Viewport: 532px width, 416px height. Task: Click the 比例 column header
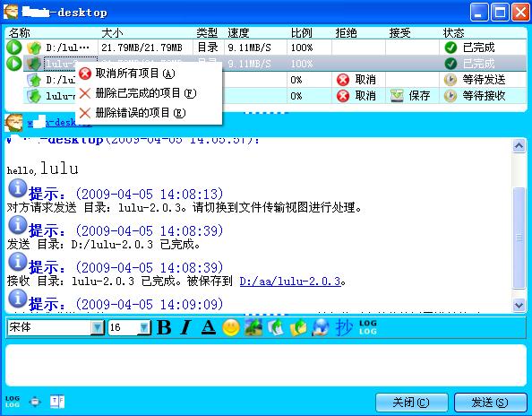(x=301, y=33)
